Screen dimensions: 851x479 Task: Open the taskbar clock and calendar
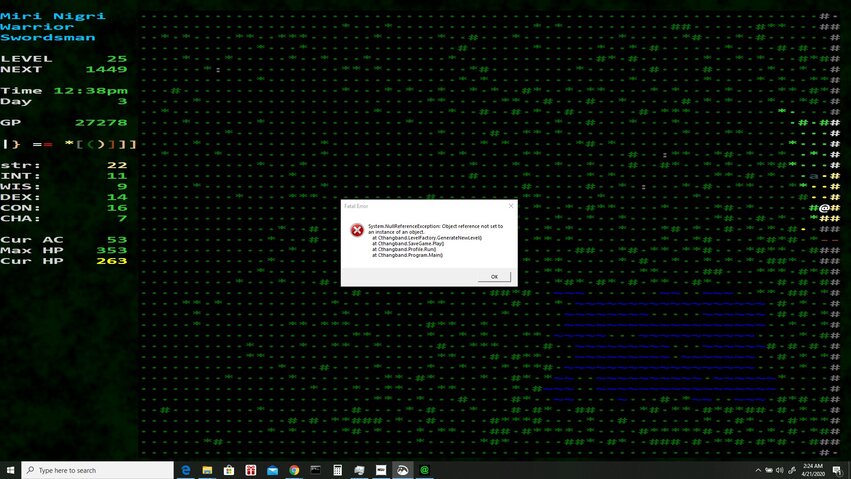point(812,469)
